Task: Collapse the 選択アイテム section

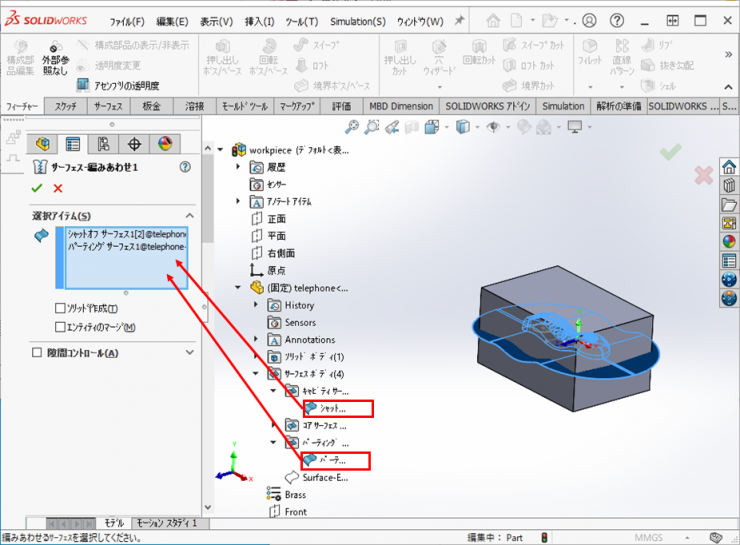Action: [189, 216]
